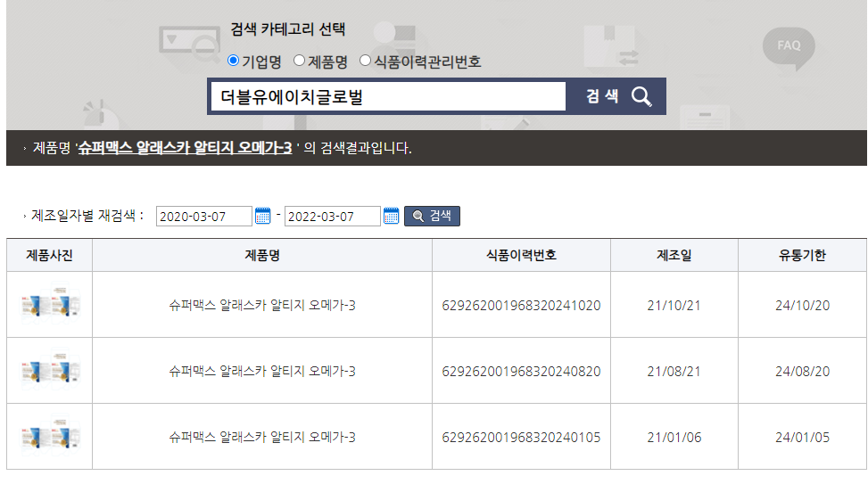The height and width of the screenshot is (484, 868).
Task: Click the product name in the 21/08/21 row
Action: coord(262,371)
